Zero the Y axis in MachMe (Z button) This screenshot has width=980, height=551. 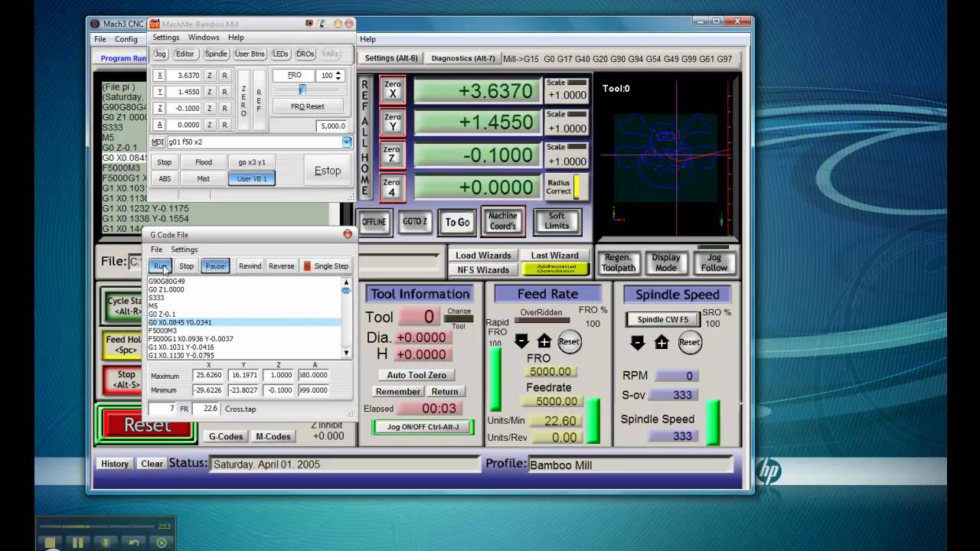209,92
